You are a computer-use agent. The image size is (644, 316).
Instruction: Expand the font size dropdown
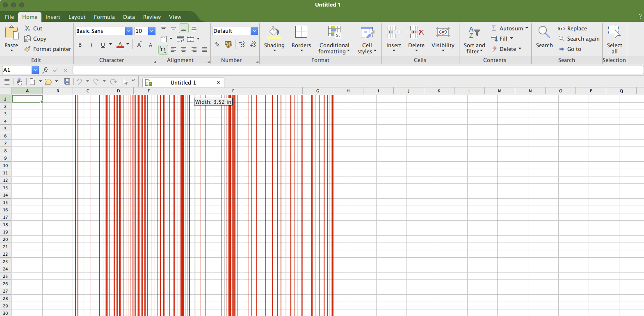152,31
